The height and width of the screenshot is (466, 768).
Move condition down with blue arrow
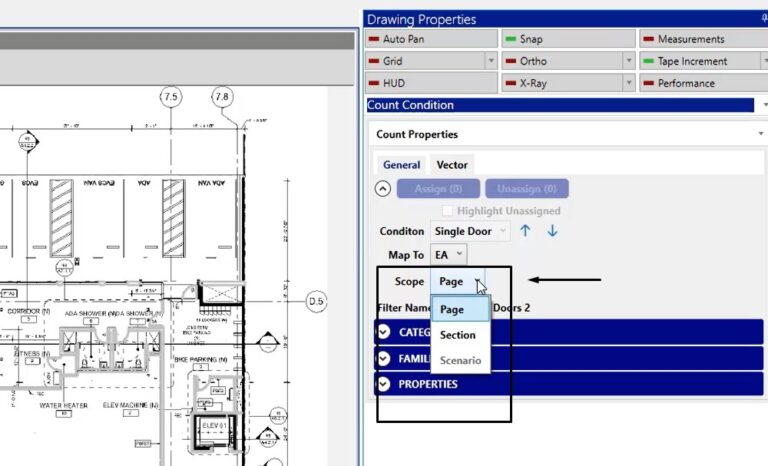552,231
